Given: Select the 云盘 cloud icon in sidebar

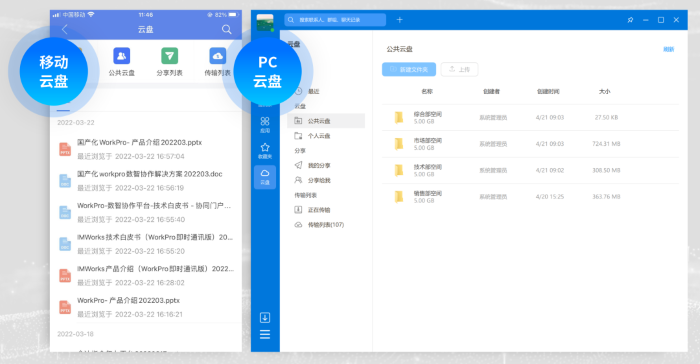Looking at the screenshot, I should (265, 177).
